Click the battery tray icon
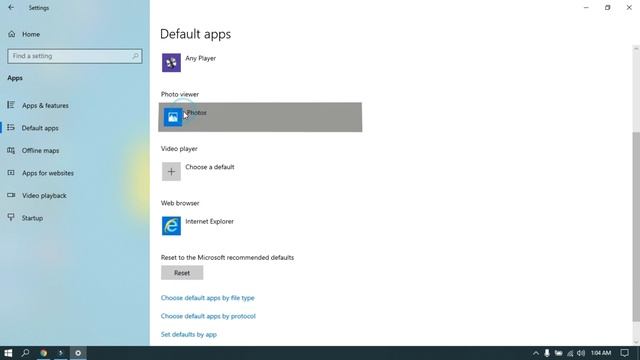Image resolution: width=640 pixels, height=360 pixels. click(558, 353)
